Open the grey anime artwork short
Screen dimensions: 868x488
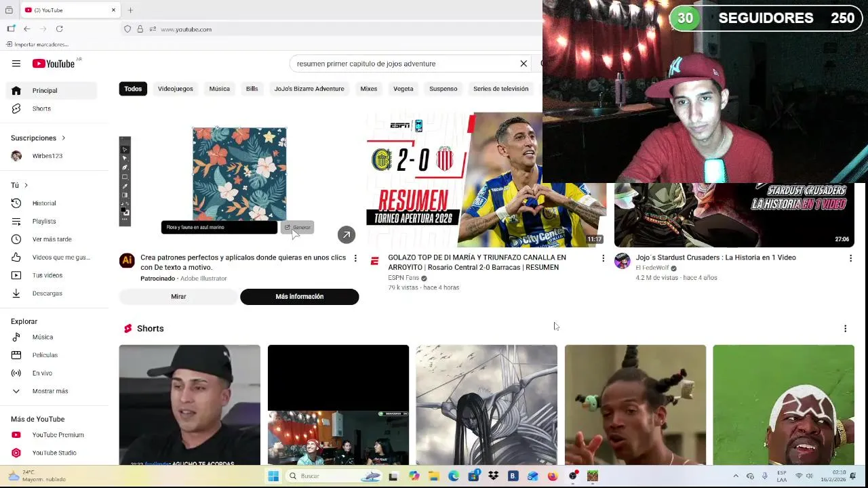(487, 405)
